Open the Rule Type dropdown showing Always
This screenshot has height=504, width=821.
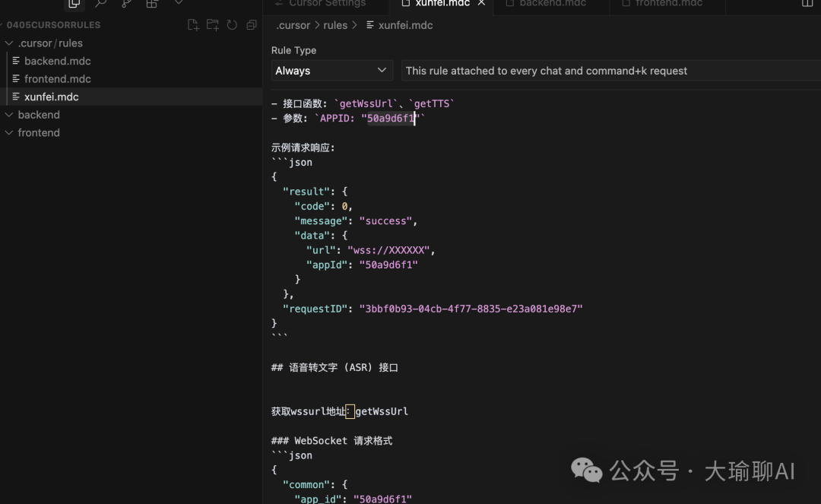(x=332, y=71)
